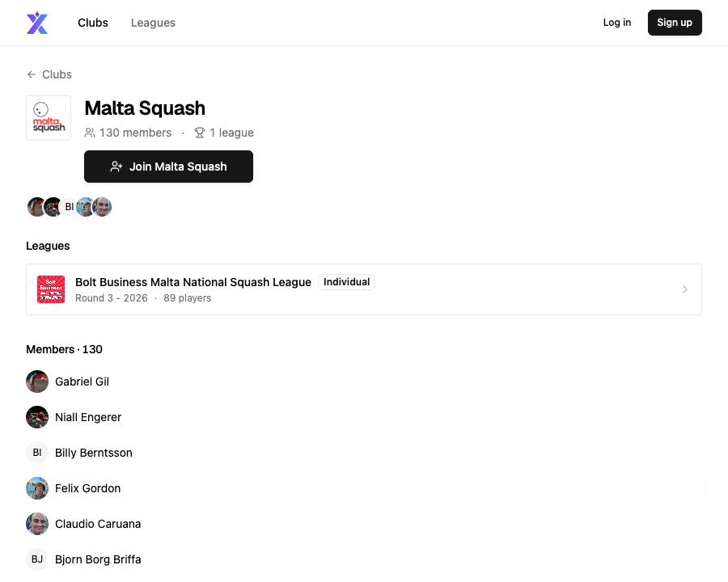Select the Individual badge on league card

tap(346, 282)
